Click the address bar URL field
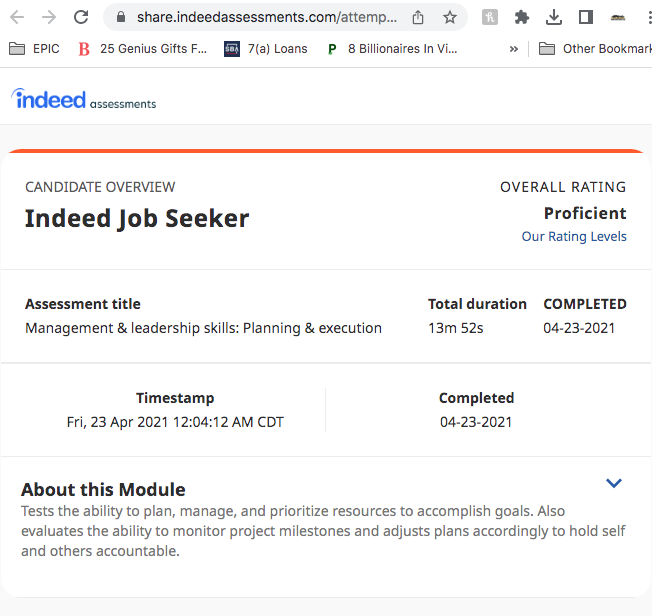 click(x=267, y=17)
